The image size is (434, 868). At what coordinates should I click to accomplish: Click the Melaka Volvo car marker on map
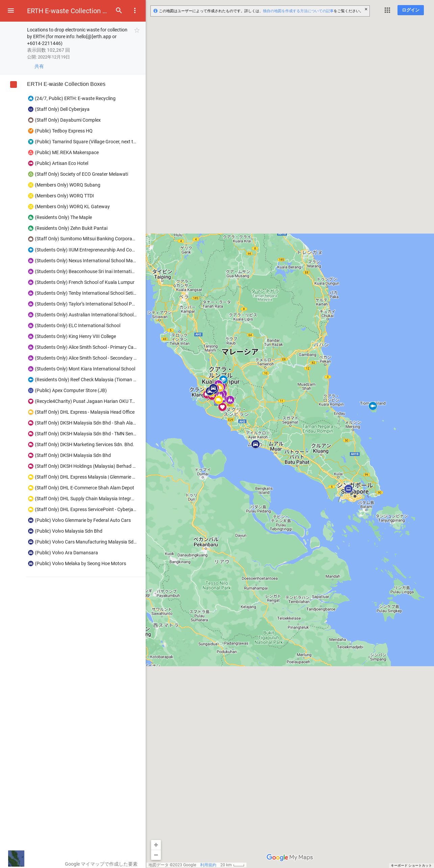click(256, 444)
